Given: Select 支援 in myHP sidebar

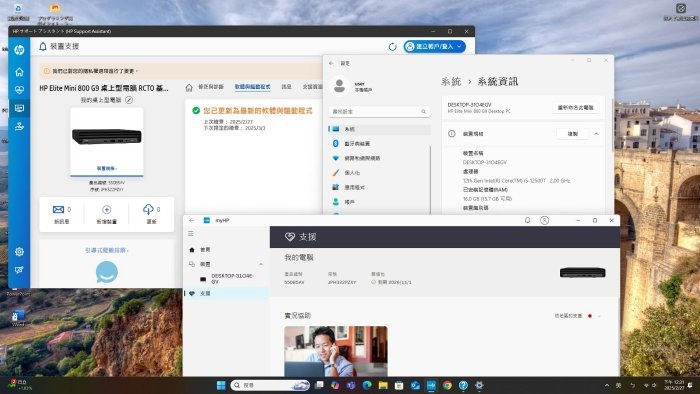Looking at the screenshot, I should [x=226, y=294].
